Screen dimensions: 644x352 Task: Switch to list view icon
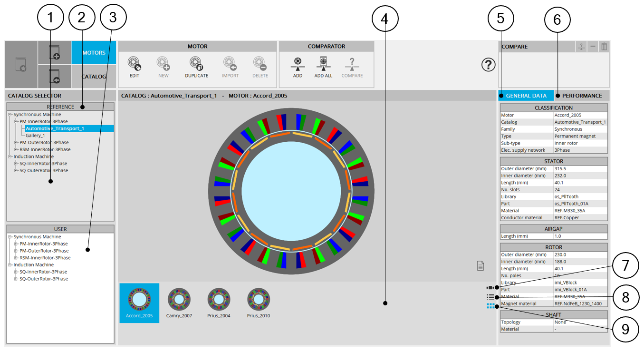tap(490, 297)
